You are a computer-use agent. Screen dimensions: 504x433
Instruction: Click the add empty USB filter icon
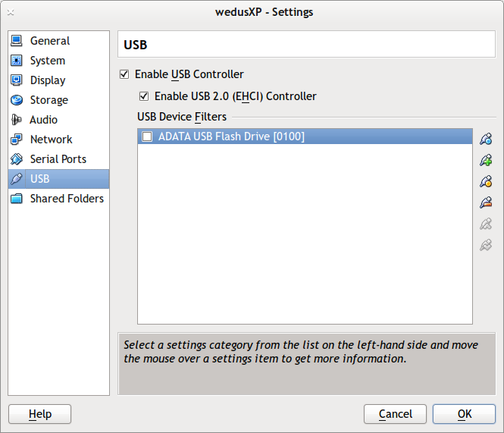(x=486, y=139)
